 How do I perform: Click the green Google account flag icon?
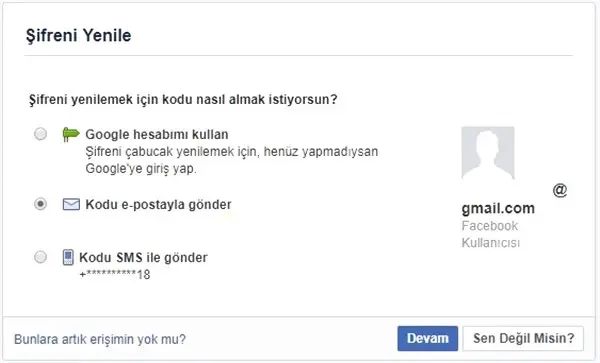coord(71,134)
